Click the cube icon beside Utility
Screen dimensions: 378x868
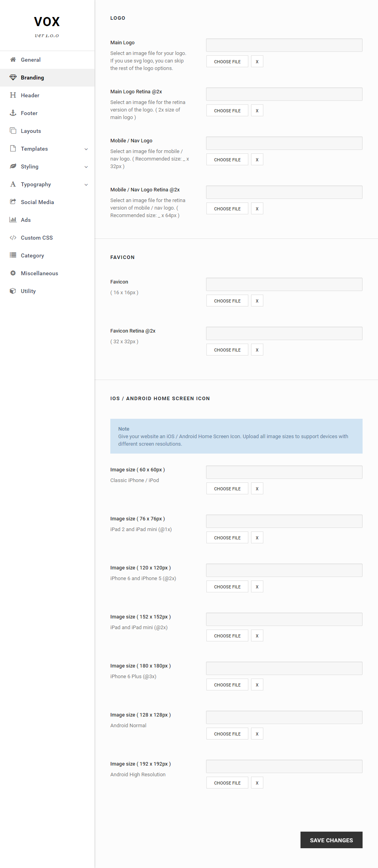pyautogui.click(x=13, y=291)
